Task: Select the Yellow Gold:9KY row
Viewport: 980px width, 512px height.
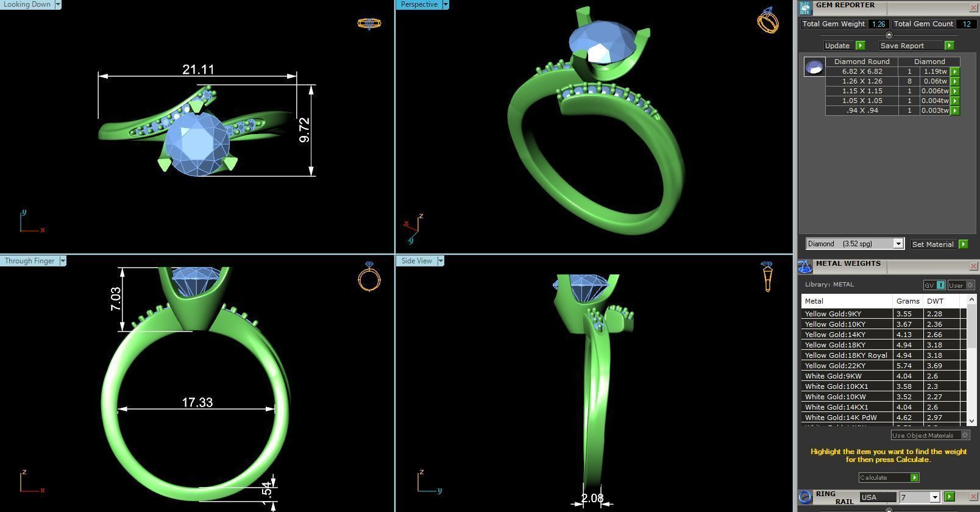Action: coord(884,314)
